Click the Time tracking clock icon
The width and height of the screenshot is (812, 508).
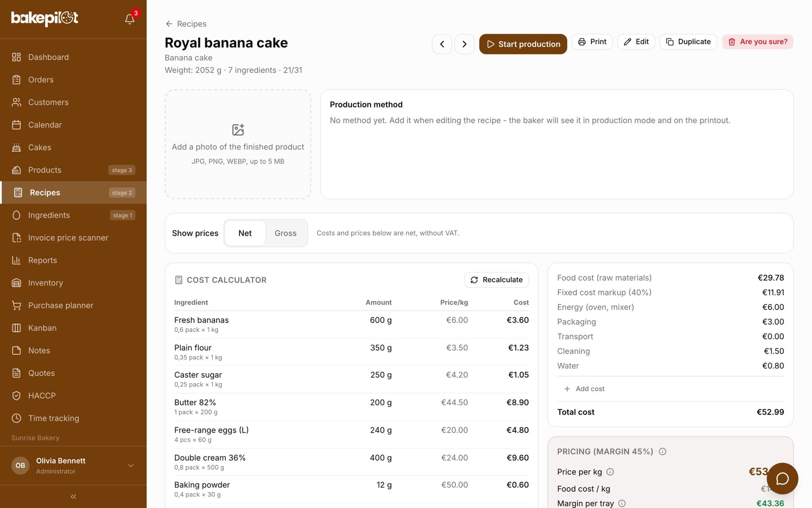pos(16,418)
